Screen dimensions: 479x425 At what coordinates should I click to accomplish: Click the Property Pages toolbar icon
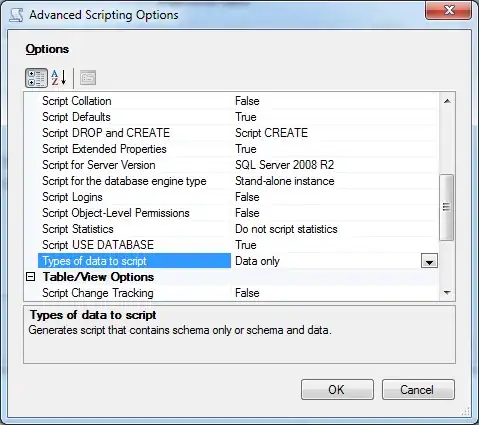[88, 78]
